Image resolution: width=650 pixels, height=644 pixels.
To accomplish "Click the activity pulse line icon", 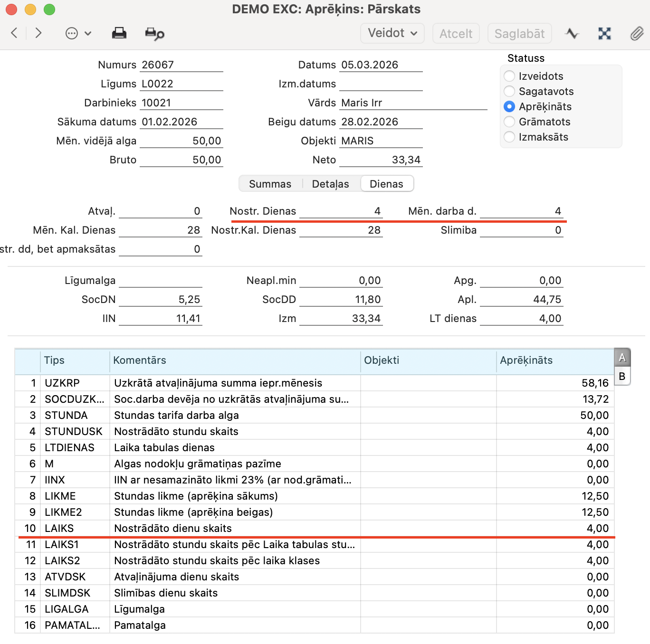I will pos(572,33).
